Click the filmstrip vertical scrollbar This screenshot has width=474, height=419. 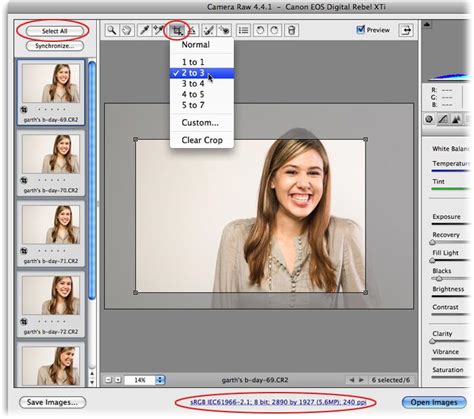pyautogui.click(x=92, y=181)
